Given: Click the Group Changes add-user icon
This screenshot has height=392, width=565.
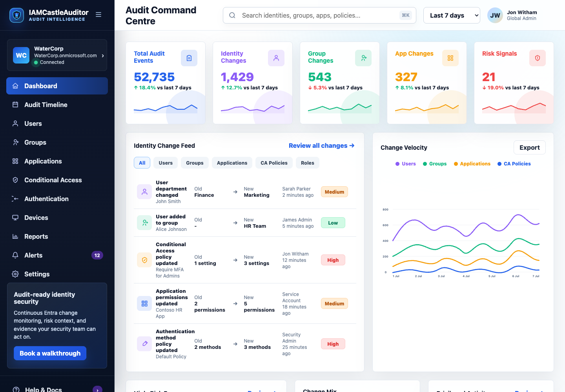Looking at the screenshot, I should pyautogui.click(x=363, y=58).
